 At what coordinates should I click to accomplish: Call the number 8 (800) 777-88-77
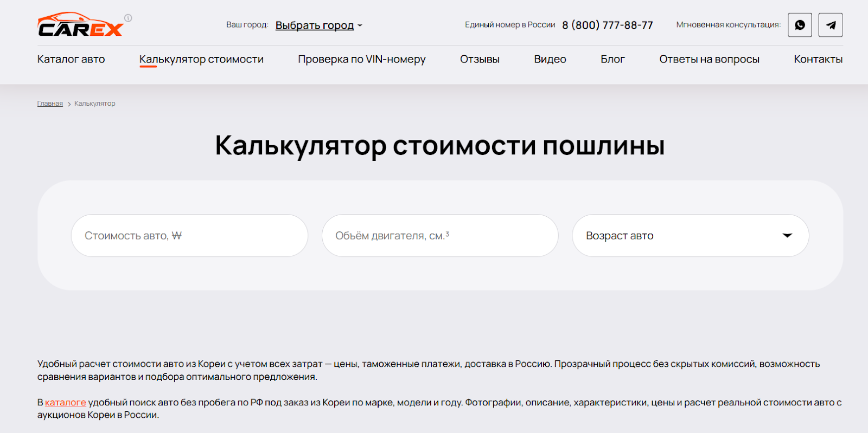[608, 25]
